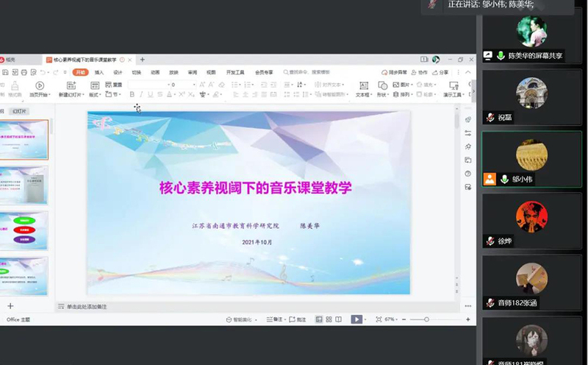Click the zoom slider handle
The image size is (588, 365).
[426, 319]
